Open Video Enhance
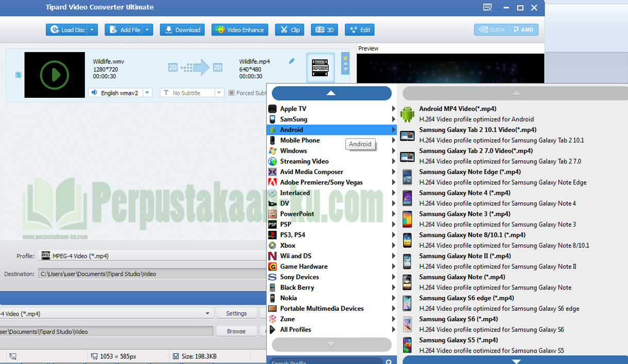This screenshot has width=628, height=364. point(240,30)
